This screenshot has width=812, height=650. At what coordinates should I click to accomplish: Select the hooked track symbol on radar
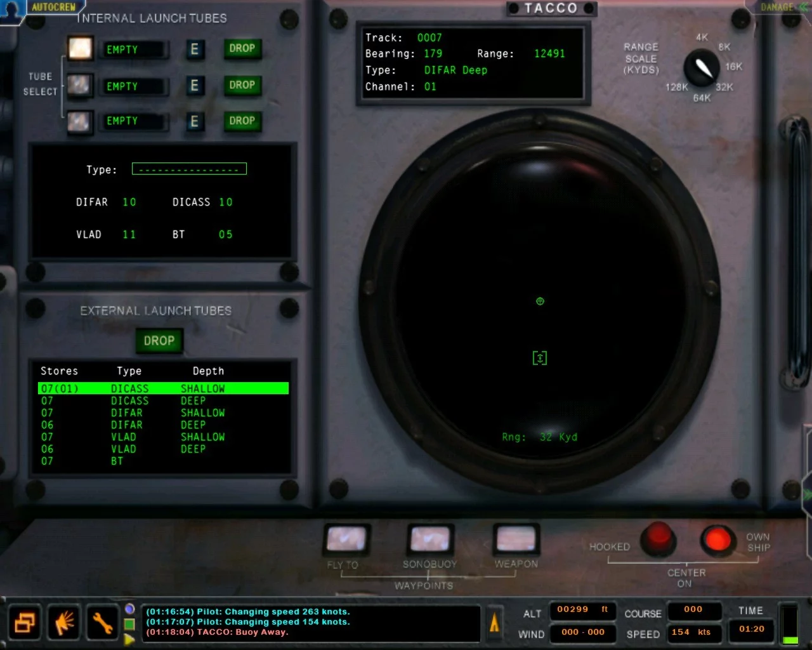[540, 358]
